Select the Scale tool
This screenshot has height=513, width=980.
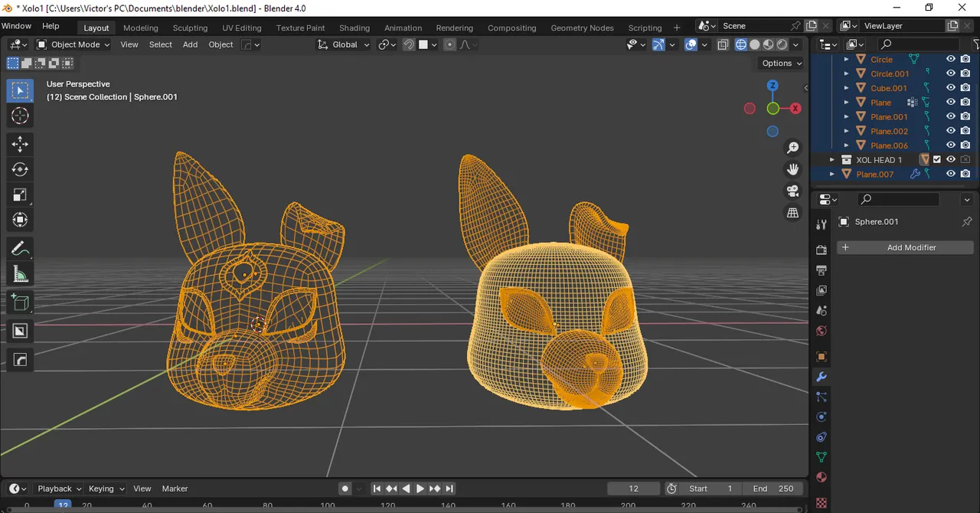(20, 195)
